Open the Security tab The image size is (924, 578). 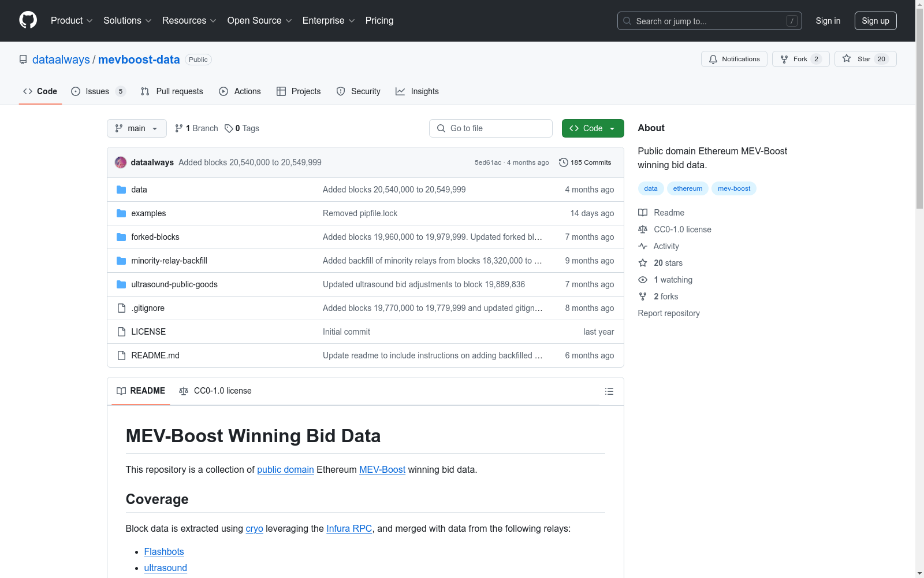coord(358,91)
